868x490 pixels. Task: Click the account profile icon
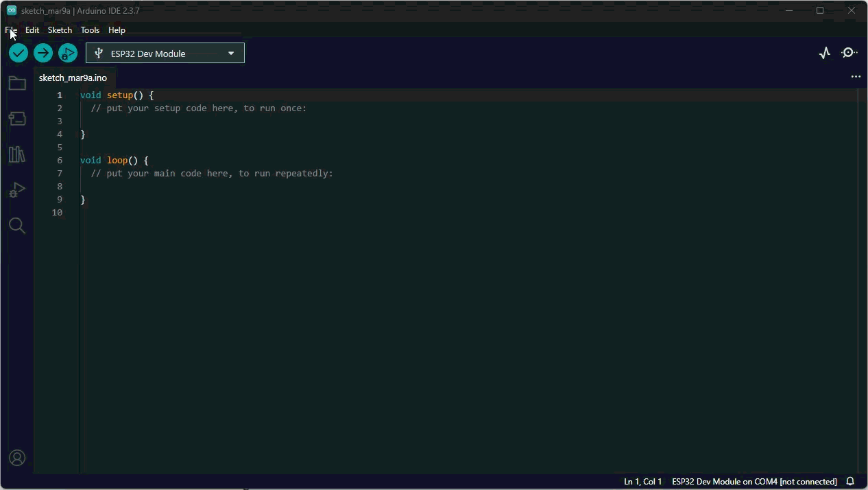17,458
